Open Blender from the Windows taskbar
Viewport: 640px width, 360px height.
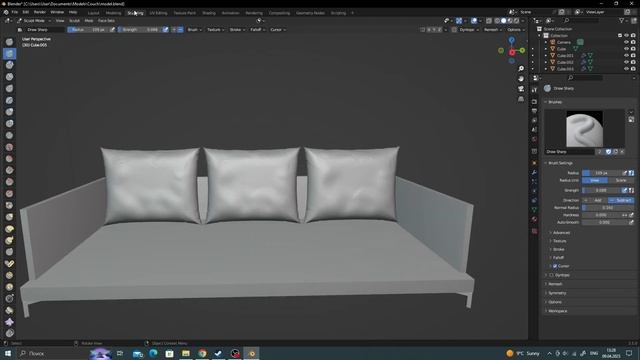coord(251,353)
